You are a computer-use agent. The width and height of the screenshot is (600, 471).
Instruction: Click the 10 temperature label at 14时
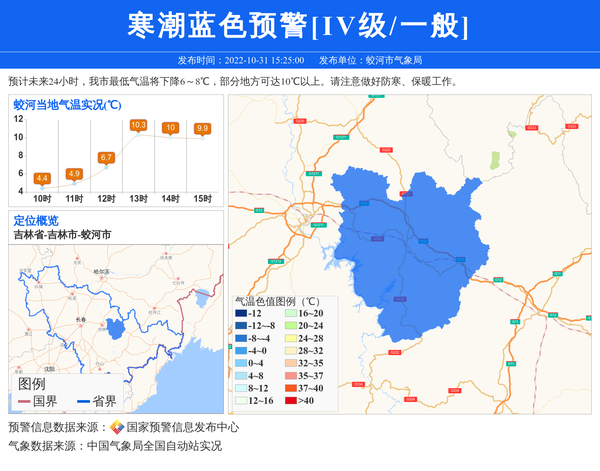pyautogui.click(x=170, y=127)
